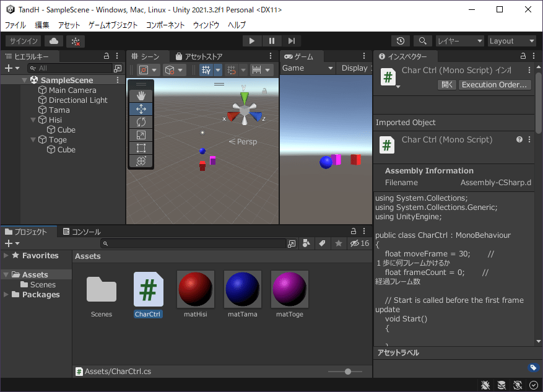Toggle the scene gizmo rotation lock
543x392 pixels.
pyautogui.click(x=264, y=91)
